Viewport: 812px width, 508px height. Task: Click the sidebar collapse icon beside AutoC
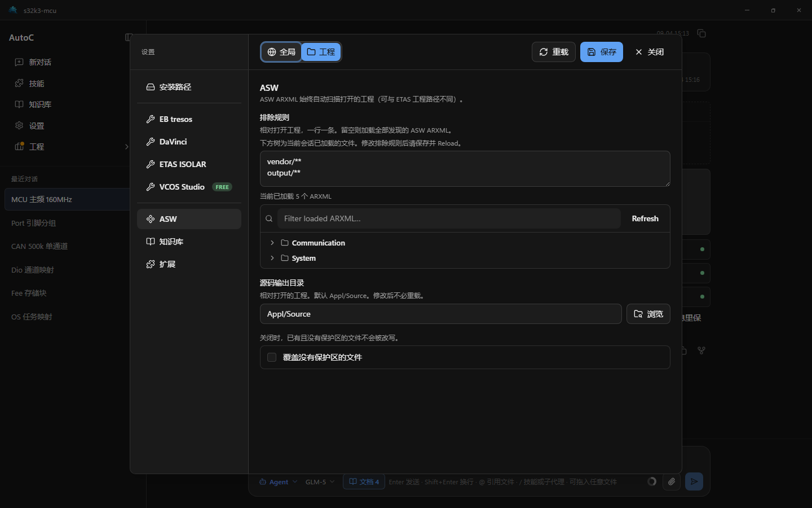[129, 37]
